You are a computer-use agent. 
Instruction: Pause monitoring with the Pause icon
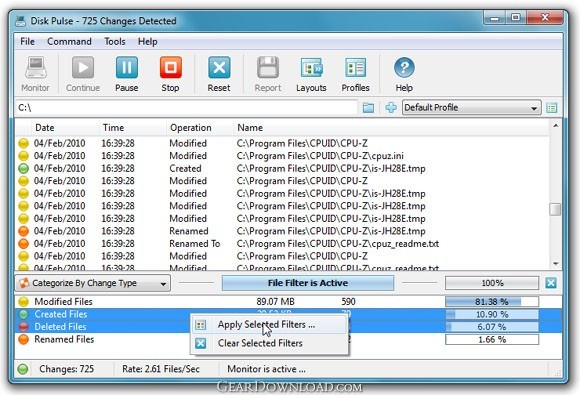[x=127, y=67]
